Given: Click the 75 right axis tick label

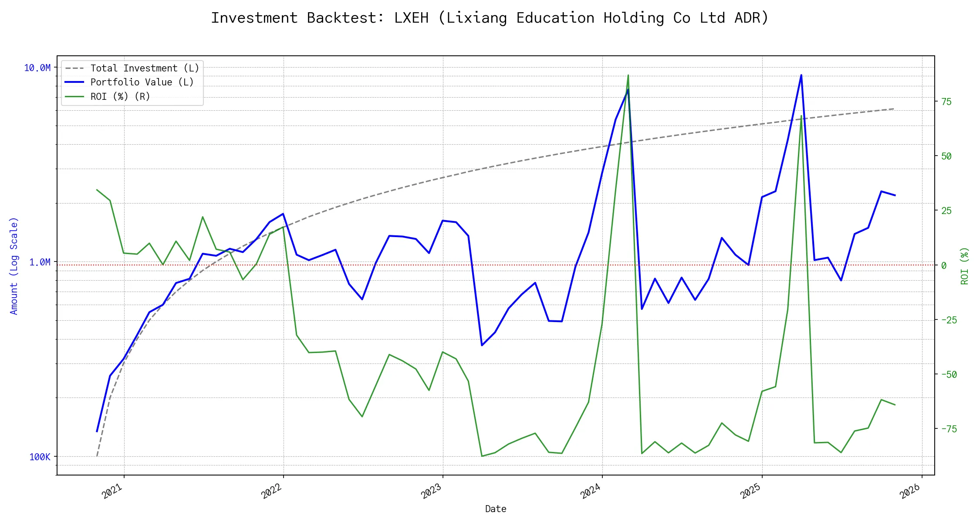Looking at the screenshot, I should coord(946,102).
